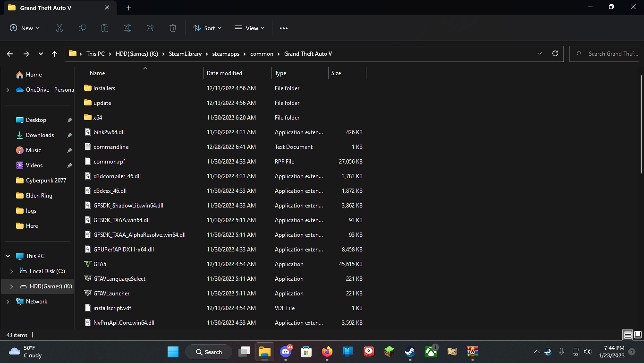Screen dimensions: 644x363
Task: Open Task View on the taskbar
Action: click(x=244, y=352)
